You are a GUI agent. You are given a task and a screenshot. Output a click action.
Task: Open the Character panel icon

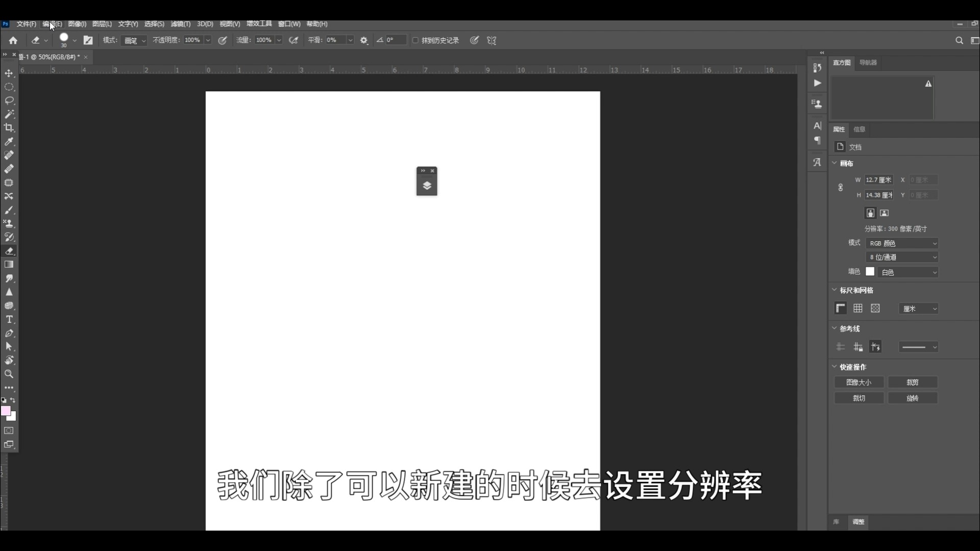[817, 126]
